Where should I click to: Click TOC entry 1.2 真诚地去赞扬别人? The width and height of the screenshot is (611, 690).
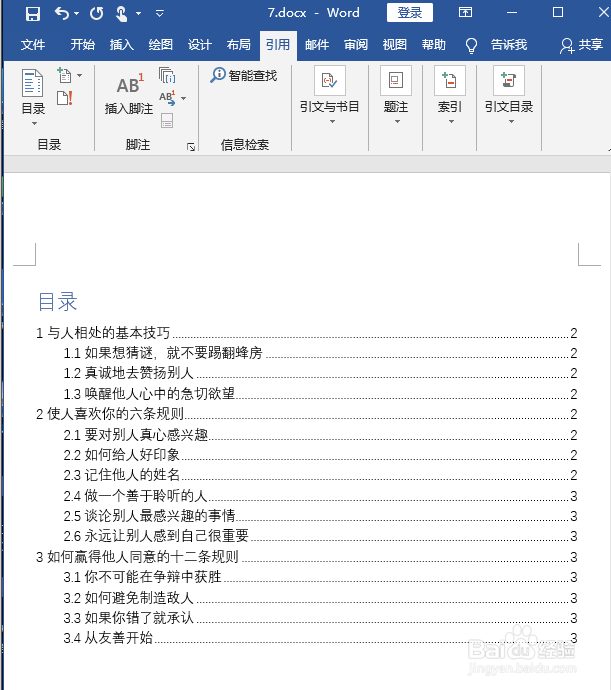[x=320, y=373]
